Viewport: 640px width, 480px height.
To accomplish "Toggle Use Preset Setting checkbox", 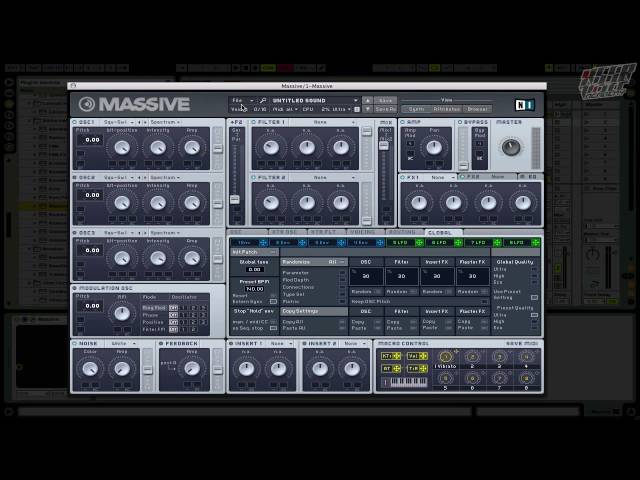I will tap(534, 298).
